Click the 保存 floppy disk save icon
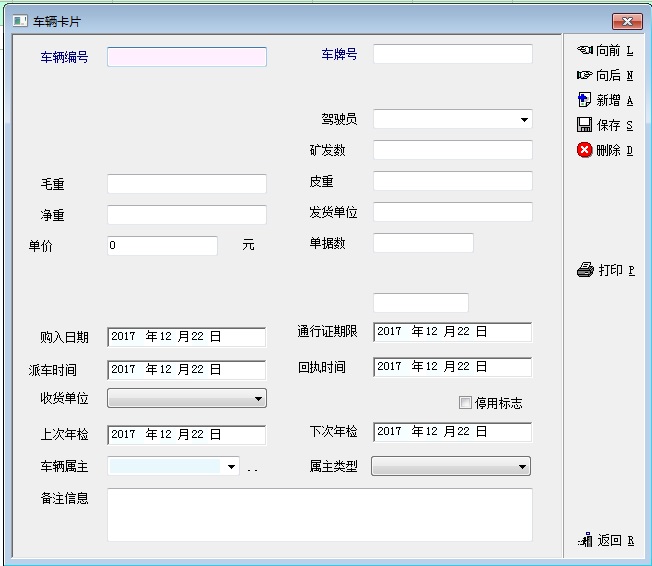Screen dimensions: 652x566 pos(585,125)
